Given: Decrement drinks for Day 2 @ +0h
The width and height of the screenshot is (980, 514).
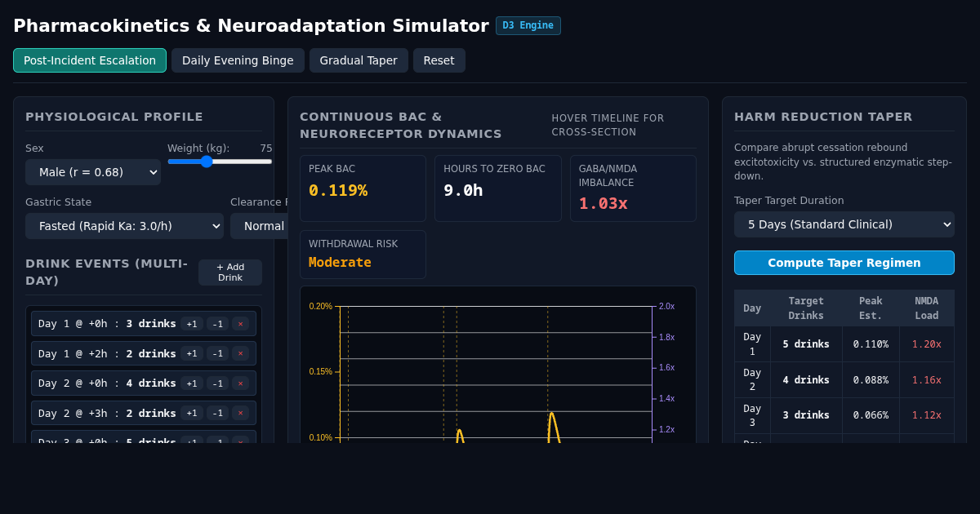Looking at the screenshot, I should pyautogui.click(x=217, y=383).
